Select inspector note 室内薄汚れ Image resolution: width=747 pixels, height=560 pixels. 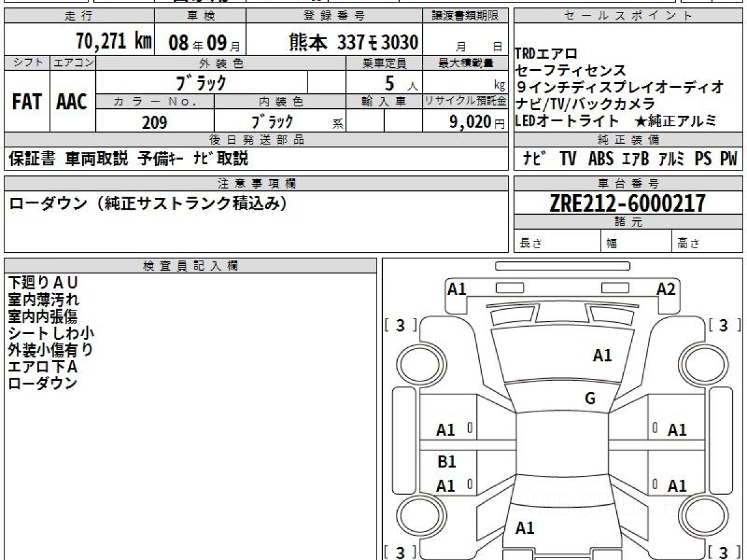pyautogui.click(x=44, y=299)
